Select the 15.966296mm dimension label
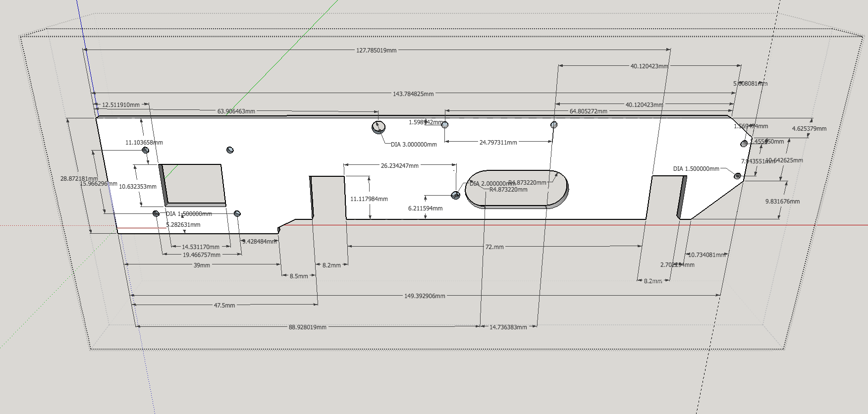868x414 pixels. tap(99, 184)
